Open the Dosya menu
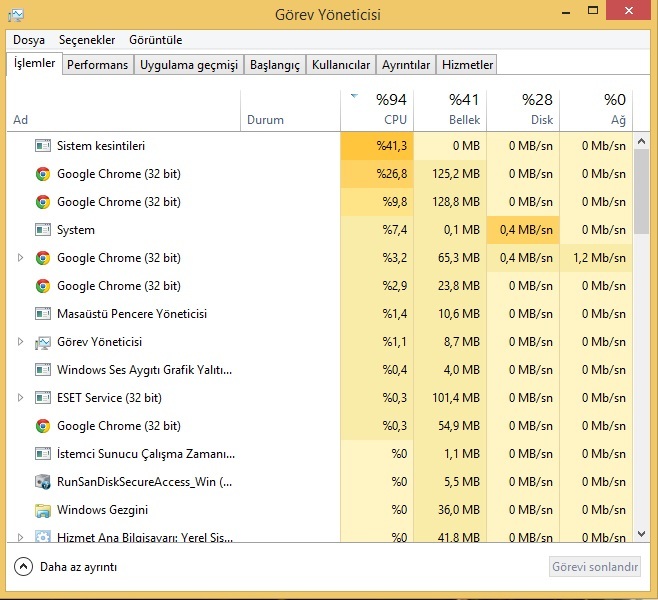Screen dimensions: 658x600 point(29,40)
